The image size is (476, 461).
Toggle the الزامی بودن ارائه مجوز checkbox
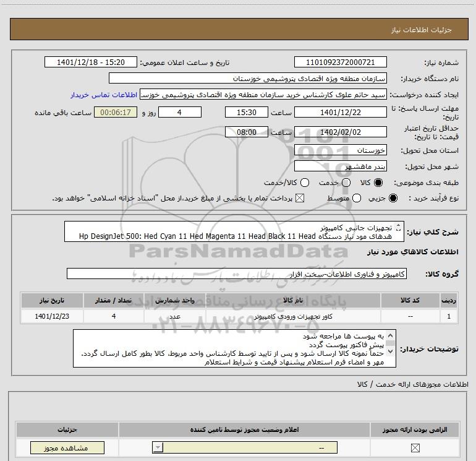coord(415,447)
